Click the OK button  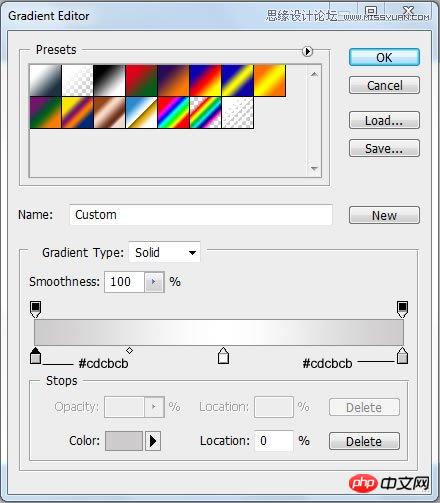click(384, 57)
